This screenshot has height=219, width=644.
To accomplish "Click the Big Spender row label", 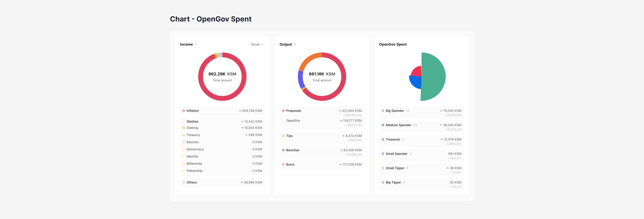I will [395, 111].
